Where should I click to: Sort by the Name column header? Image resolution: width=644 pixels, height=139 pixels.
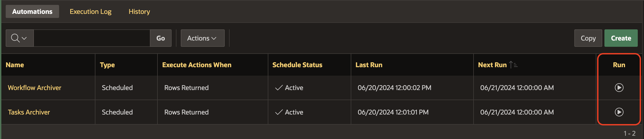pos(15,65)
